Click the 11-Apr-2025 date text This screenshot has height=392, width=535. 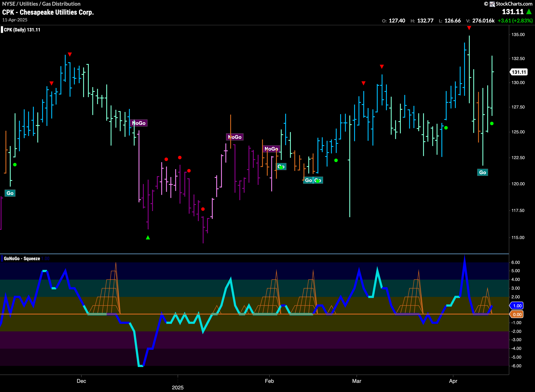pos(15,20)
